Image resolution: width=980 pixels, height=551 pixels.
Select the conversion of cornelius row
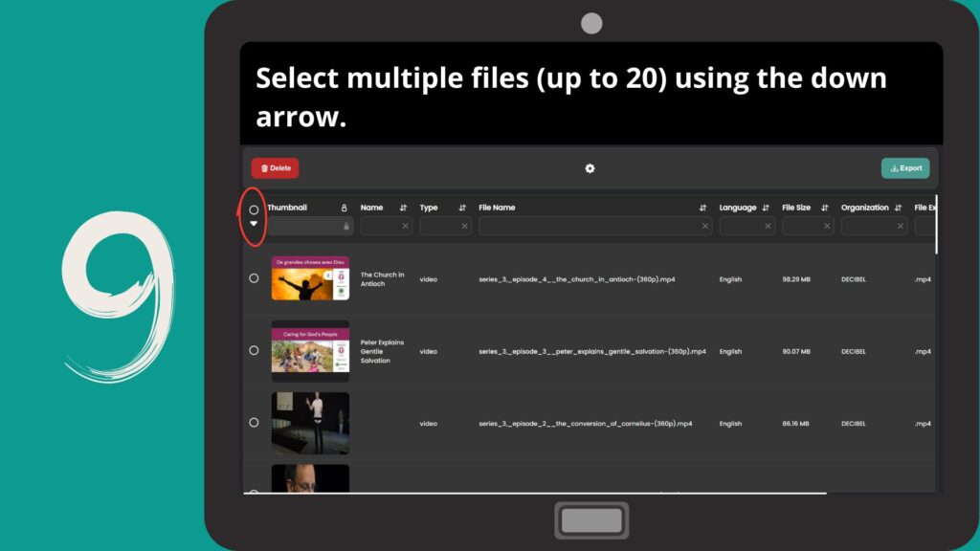click(x=254, y=422)
